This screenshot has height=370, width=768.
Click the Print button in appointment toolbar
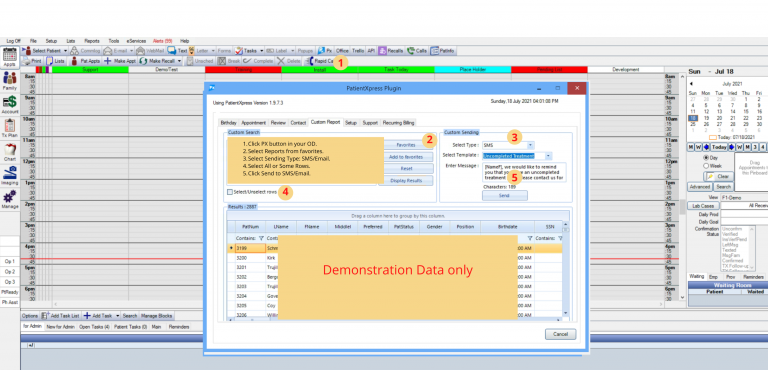pos(32,61)
